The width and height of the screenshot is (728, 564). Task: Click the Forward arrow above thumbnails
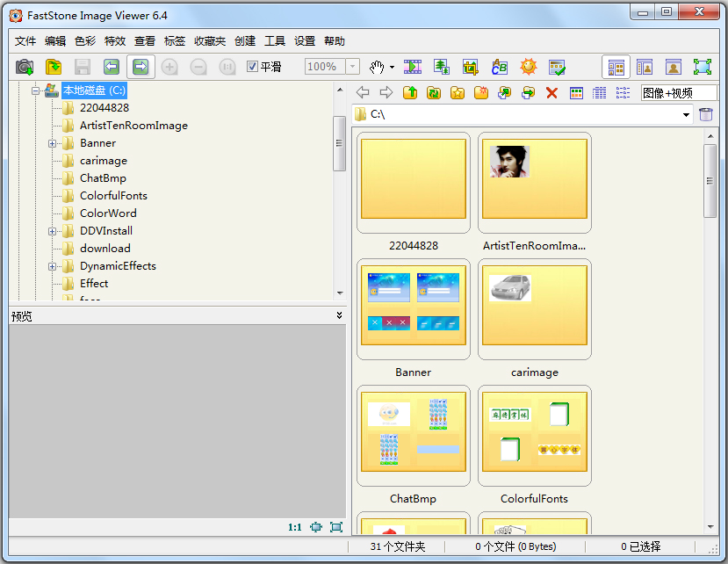click(x=386, y=92)
